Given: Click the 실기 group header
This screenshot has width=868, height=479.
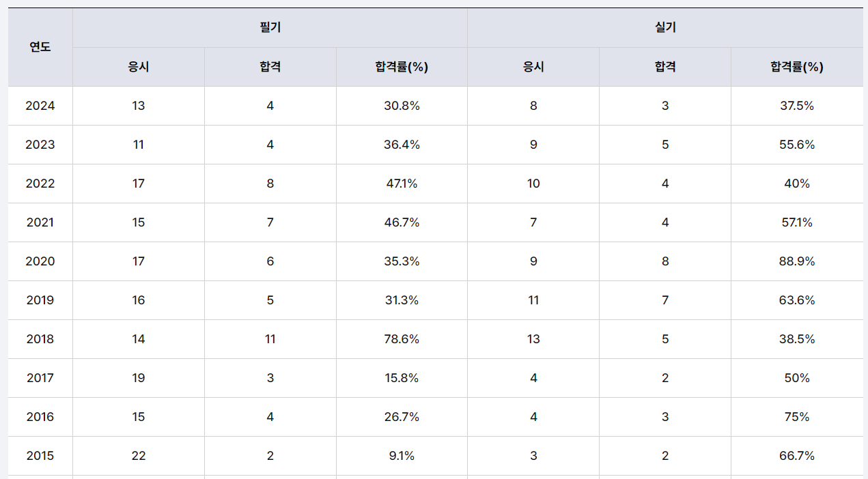Looking at the screenshot, I should click(665, 28).
